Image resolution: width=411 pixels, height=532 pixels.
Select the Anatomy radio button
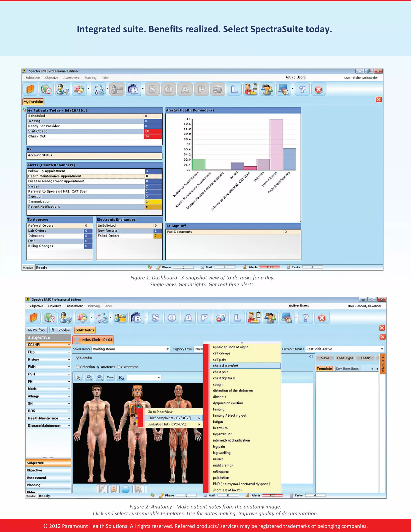click(x=98, y=367)
